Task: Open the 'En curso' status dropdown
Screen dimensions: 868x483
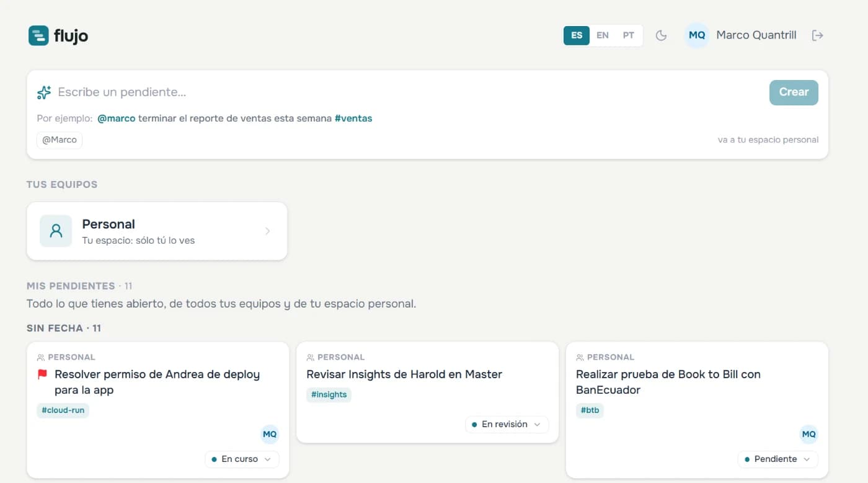Action: [242, 459]
